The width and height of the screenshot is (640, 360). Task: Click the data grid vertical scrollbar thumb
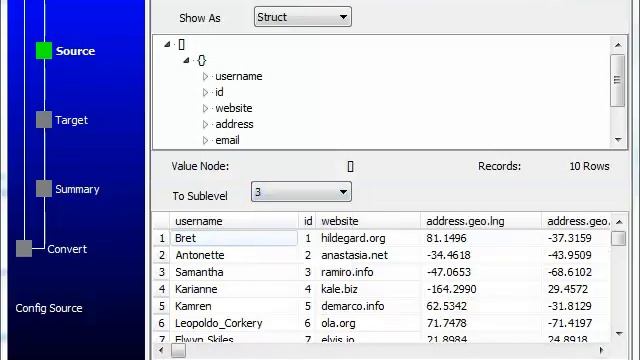[618, 238]
